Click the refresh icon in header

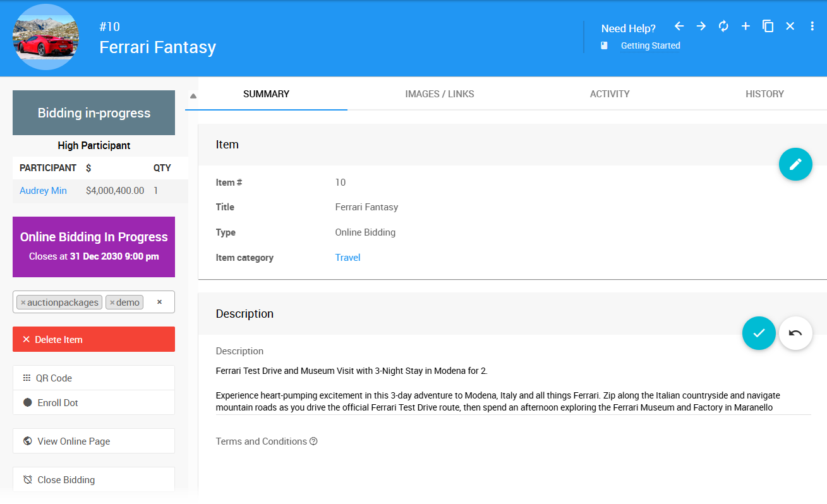click(723, 27)
